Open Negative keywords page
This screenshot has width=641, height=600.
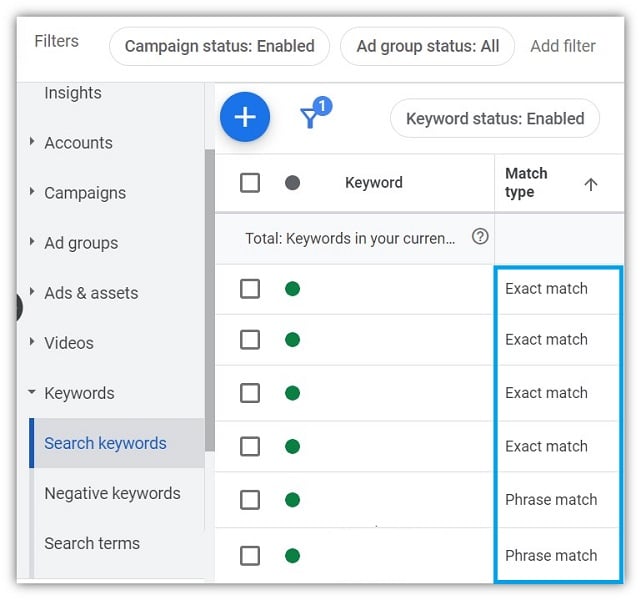point(112,493)
